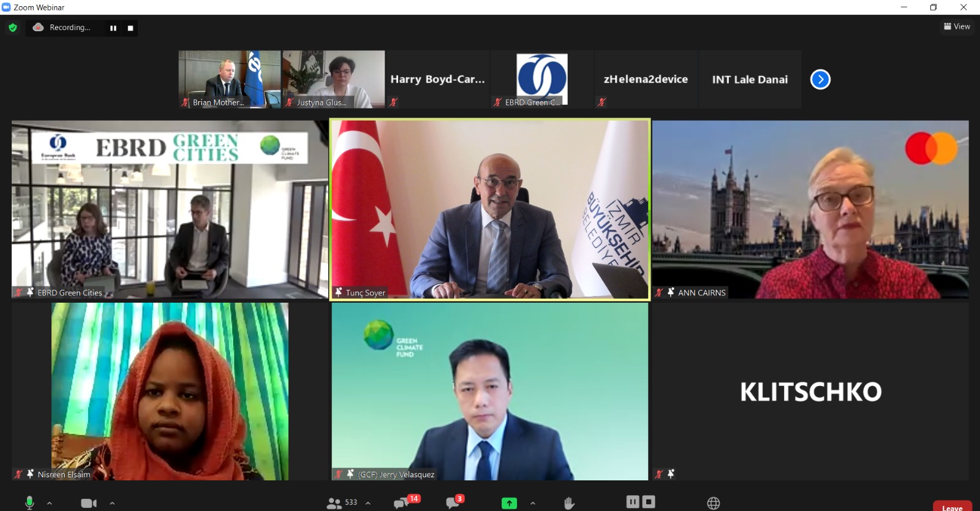This screenshot has width=980, height=511.
Task: Expand the participants options arrow
Action: (368, 503)
